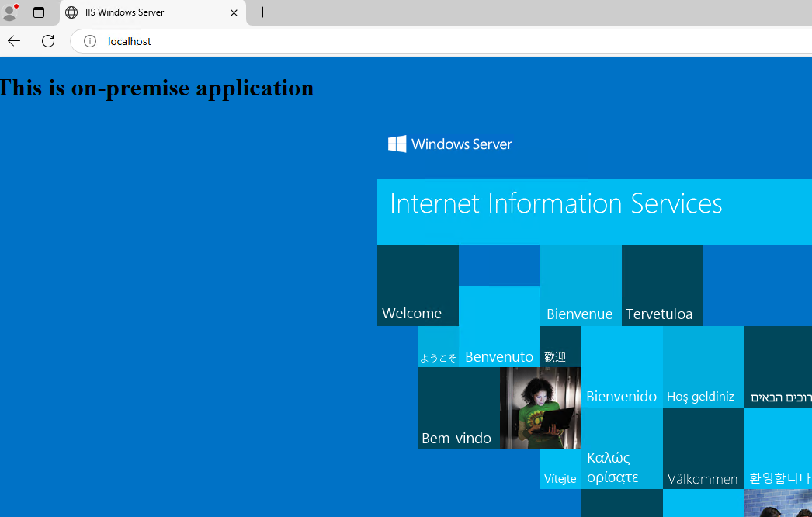Select the IIS Windows Server tab
The height and width of the screenshot is (517, 812).
pyautogui.click(x=153, y=12)
